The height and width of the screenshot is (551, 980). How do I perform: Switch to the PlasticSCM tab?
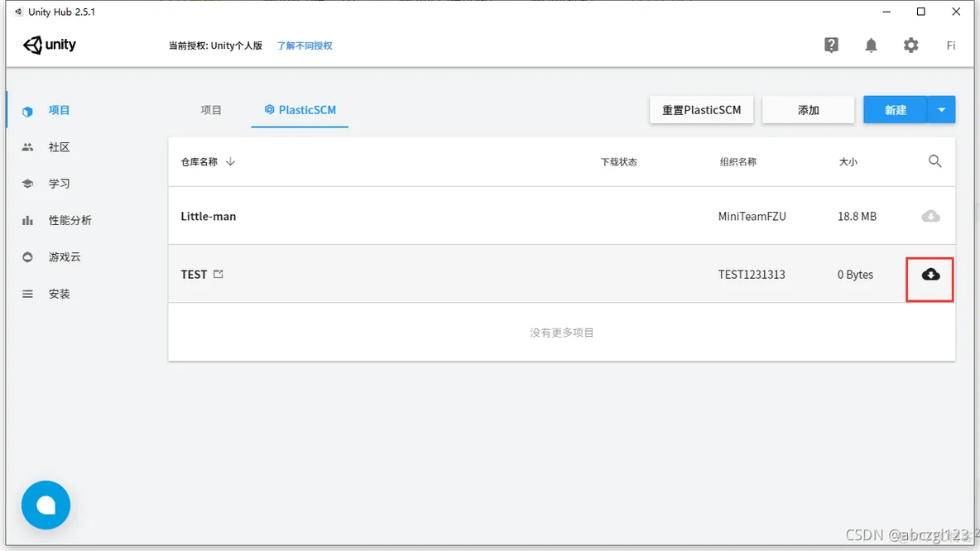(x=300, y=110)
